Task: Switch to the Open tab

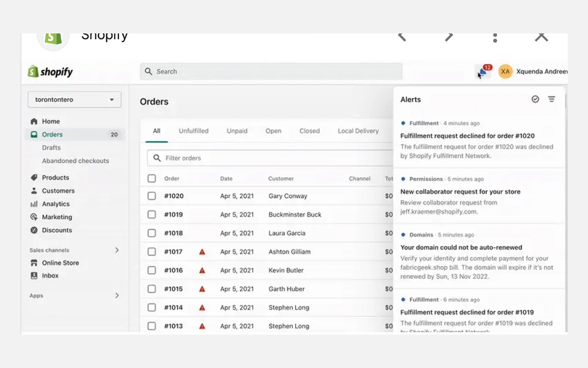Action: tap(273, 131)
